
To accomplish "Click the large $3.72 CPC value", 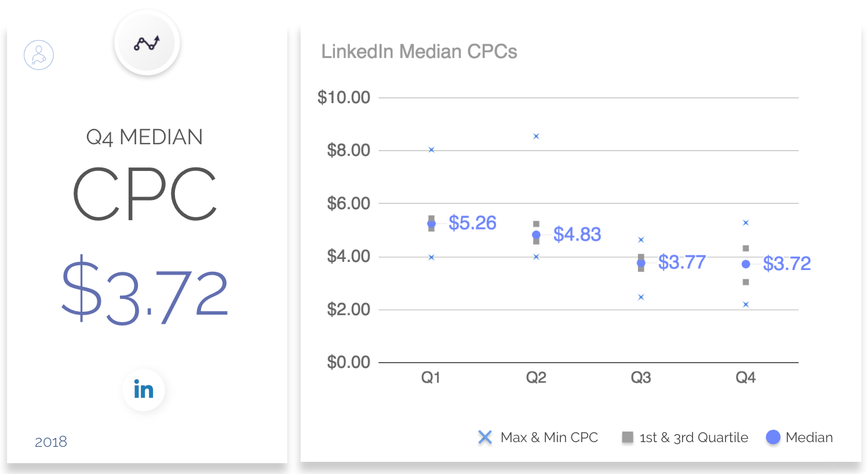I will 145,290.
